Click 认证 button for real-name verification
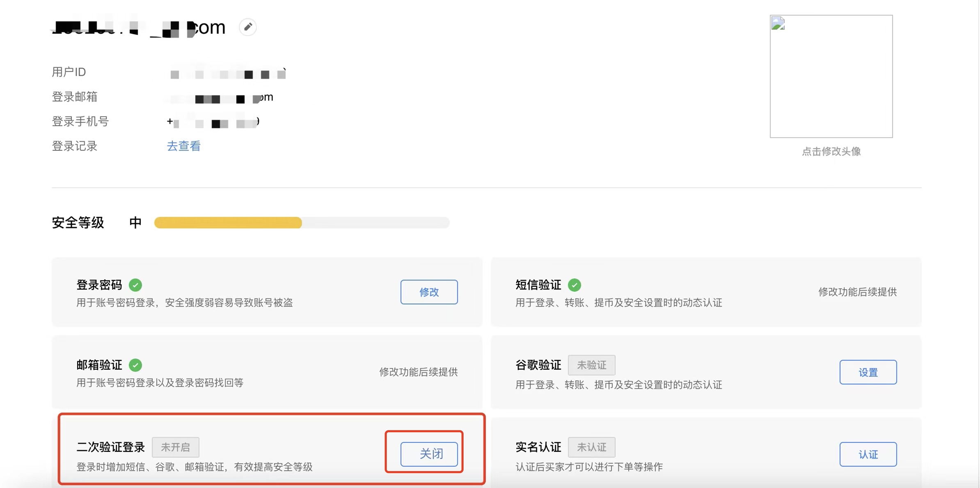 [868, 454]
